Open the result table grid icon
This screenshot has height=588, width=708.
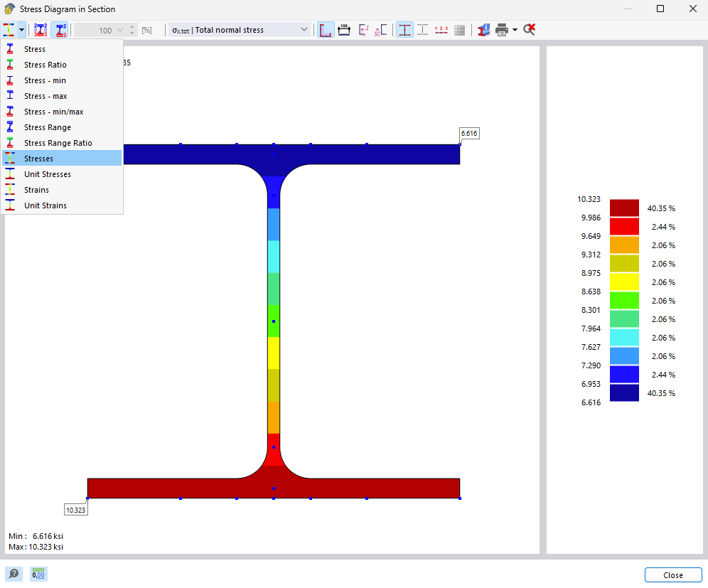click(459, 30)
